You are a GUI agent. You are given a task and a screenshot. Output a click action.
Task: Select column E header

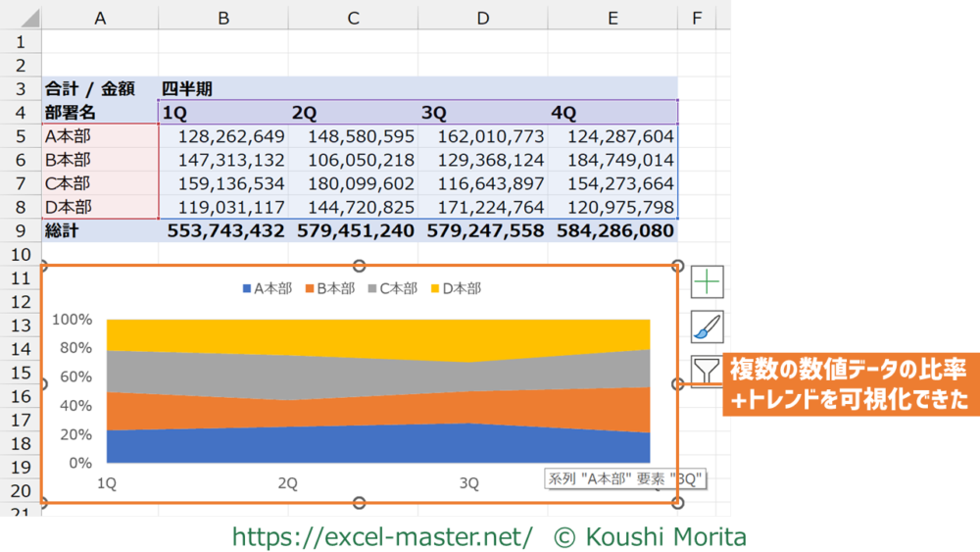tap(612, 17)
